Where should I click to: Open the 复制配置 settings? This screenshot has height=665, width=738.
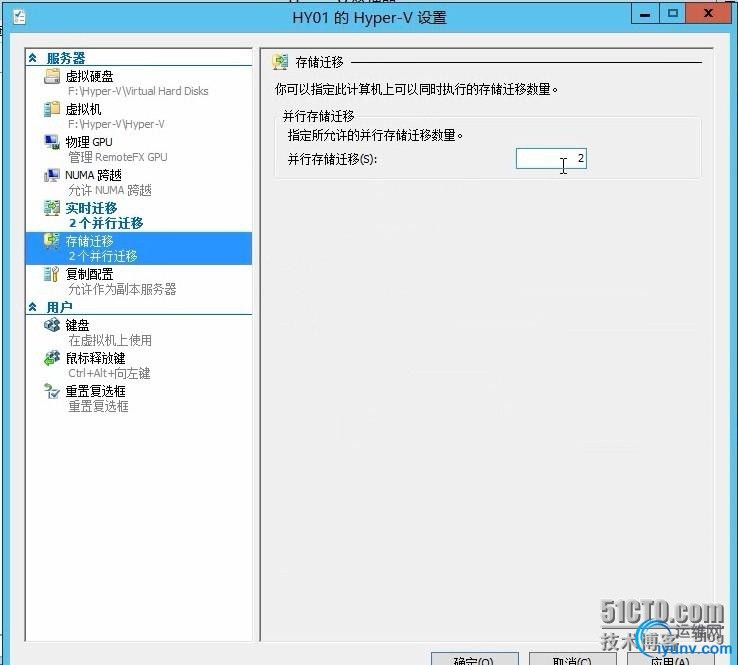[x=139, y=281]
